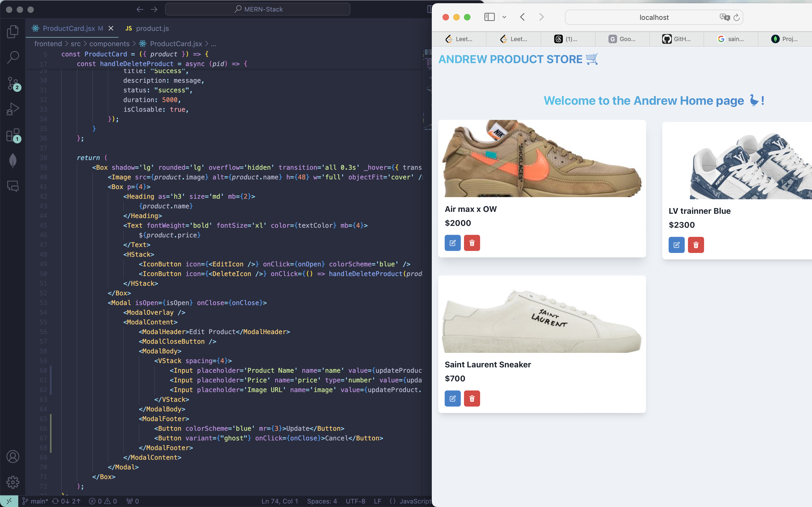812x507 pixels.
Task: Open the chat panel icon in activity bar
Action: coord(13,186)
